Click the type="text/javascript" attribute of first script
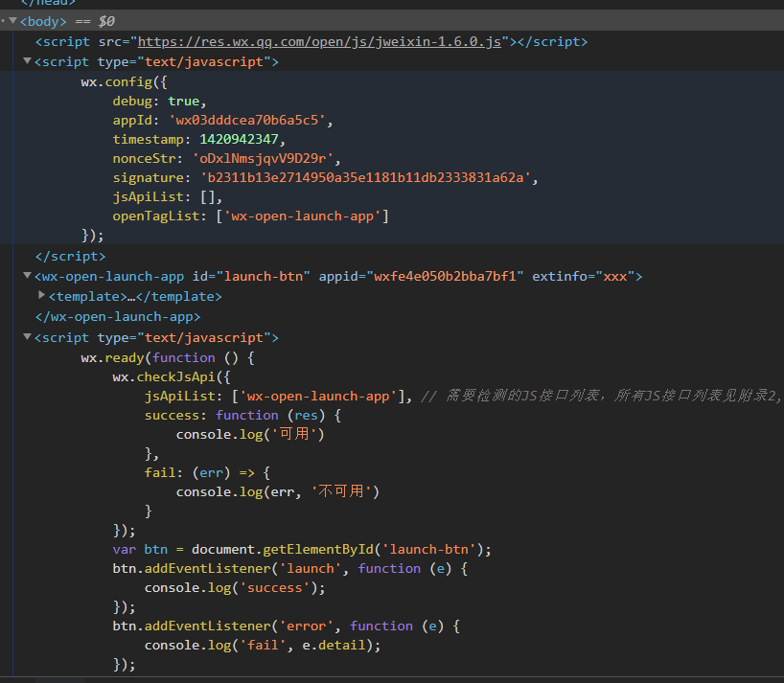This screenshot has width=784, height=683. click(x=184, y=62)
